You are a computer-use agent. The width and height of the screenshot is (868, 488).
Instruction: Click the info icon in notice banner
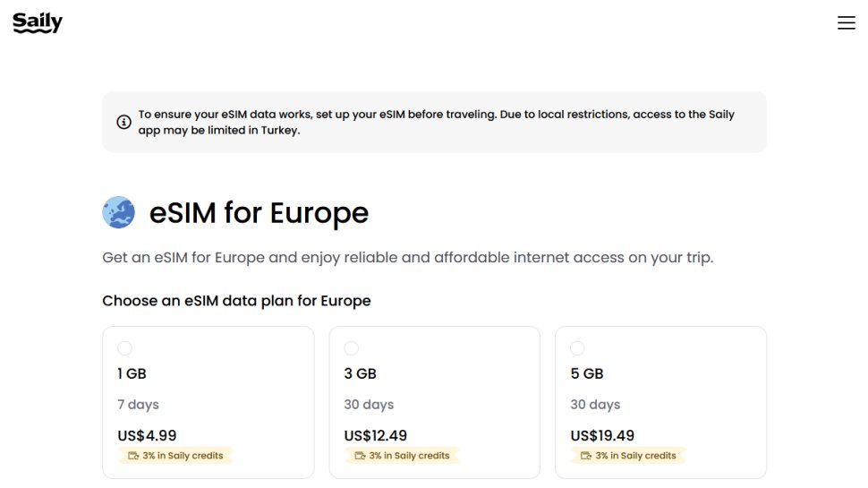pyautogui.click(x=123, y=122)
